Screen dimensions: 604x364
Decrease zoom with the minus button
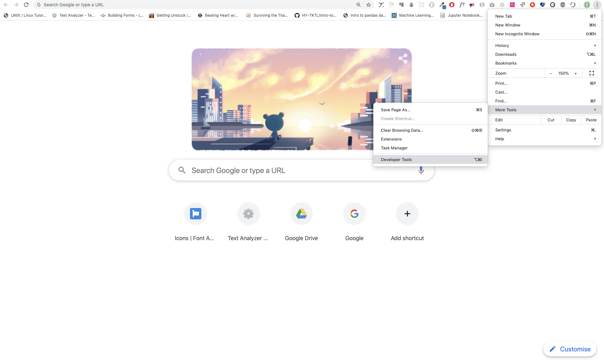click(551, 73)
